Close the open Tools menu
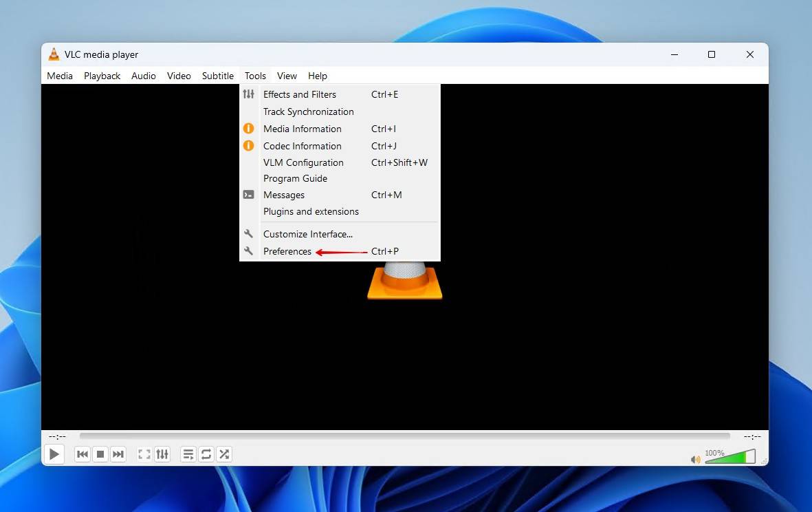Viewport: 812px width, 512px height. tap(255, 76)
